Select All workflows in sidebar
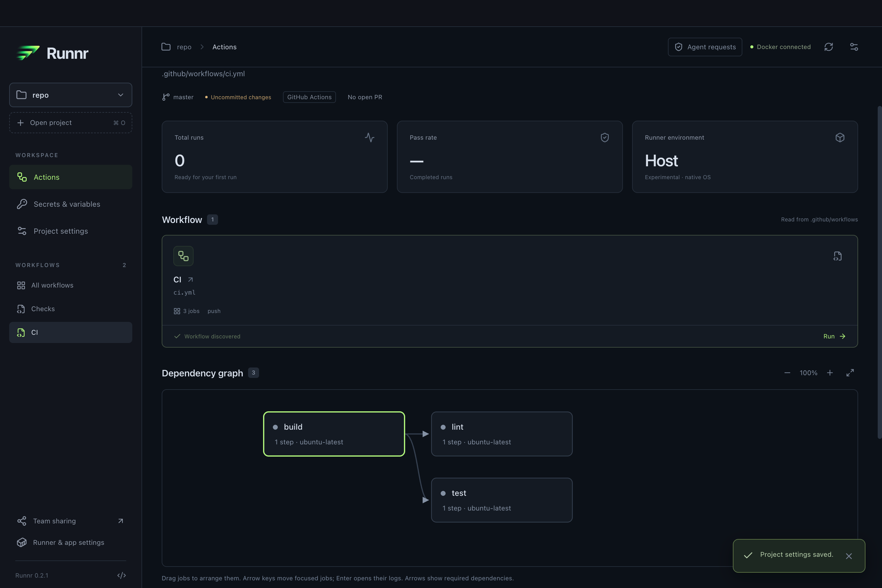The height and width of the screenshot is (588, 882). pyautogui.click(x=70, y=285)
